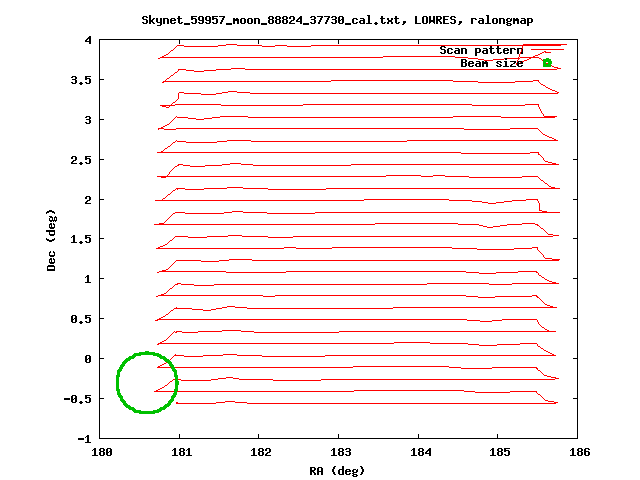Click the x-axis tick label 180
640x480 pixels.
pyautogui.click(x=102, y=452)
